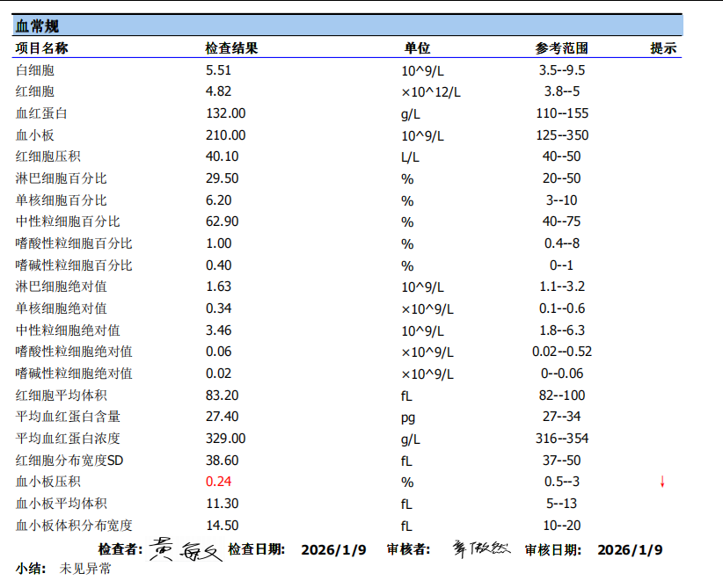Screen dimensions: 723x588
Task: Click the date next to 审核日期
Action: coord(630,550)
